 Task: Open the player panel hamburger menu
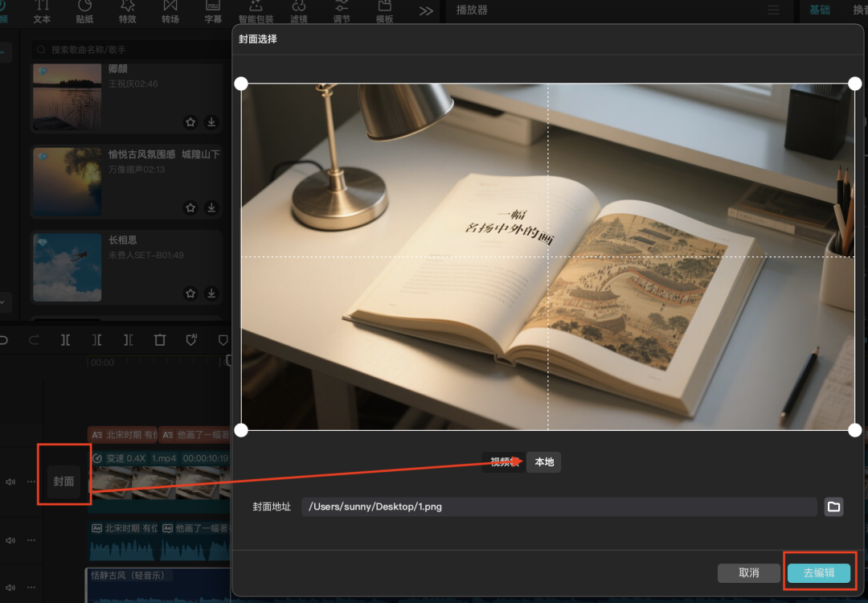pos(773,10)
